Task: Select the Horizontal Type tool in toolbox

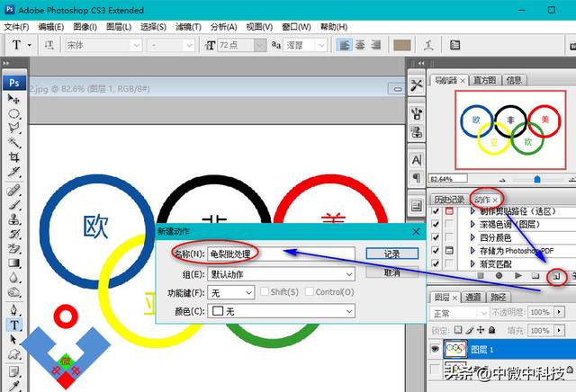Action: 14,325
